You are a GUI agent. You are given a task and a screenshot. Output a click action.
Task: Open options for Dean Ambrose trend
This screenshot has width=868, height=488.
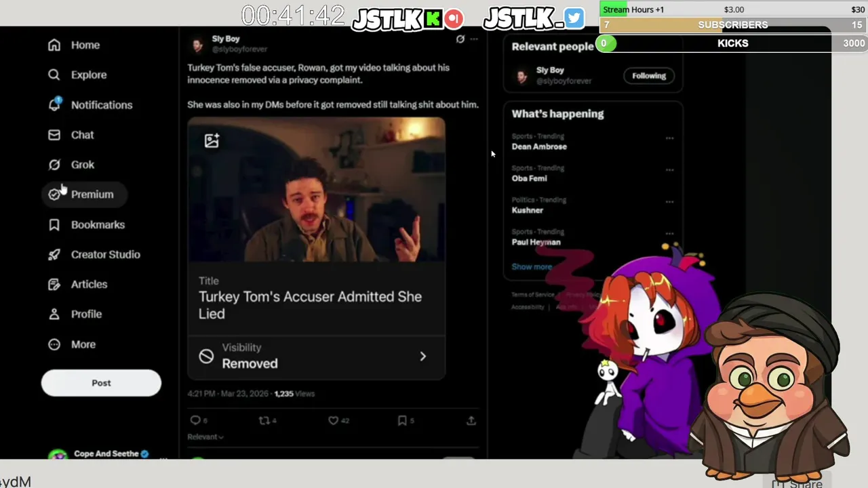pyautogui.click(x=669, y=138)
